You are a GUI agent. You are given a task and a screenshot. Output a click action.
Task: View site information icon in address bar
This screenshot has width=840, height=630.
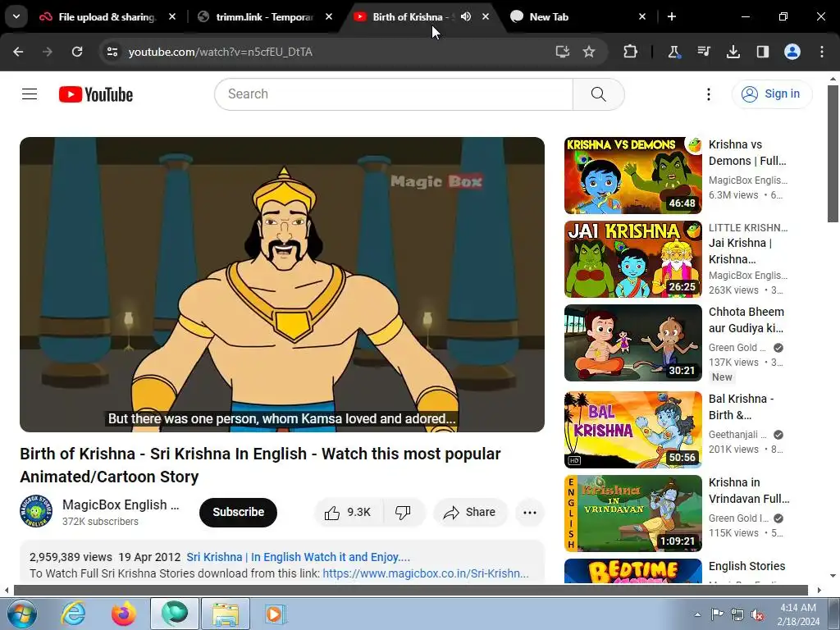[112, 52]
